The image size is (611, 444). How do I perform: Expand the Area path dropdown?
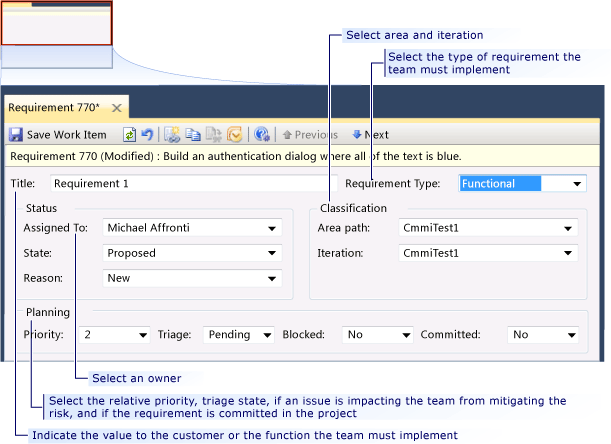568,228
